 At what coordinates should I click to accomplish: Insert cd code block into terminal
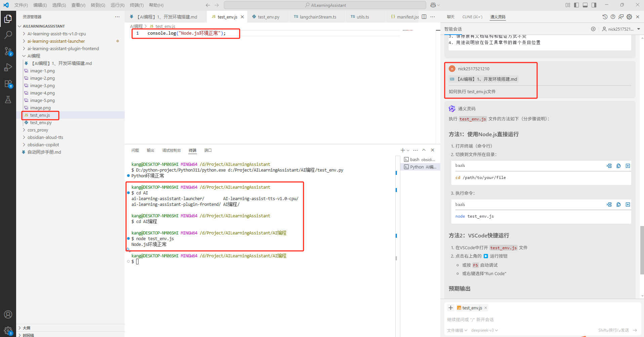(x=609, y=166)
